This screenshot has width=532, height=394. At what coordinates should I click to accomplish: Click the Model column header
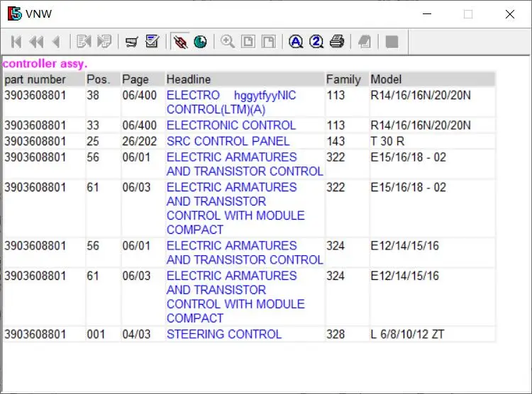(x=386, y=79)
